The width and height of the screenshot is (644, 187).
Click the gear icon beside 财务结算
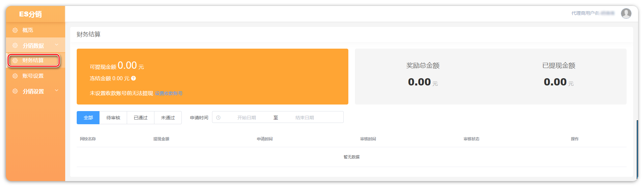coord(15,60)
